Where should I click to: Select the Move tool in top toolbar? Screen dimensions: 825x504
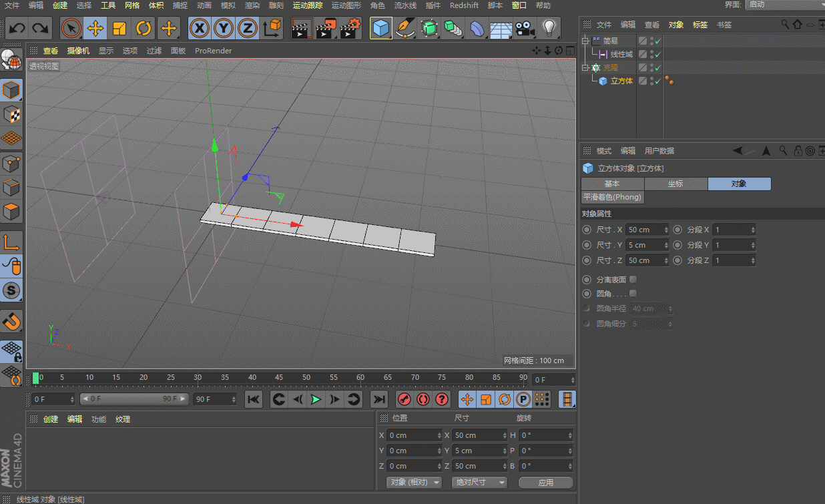(95, 28)
